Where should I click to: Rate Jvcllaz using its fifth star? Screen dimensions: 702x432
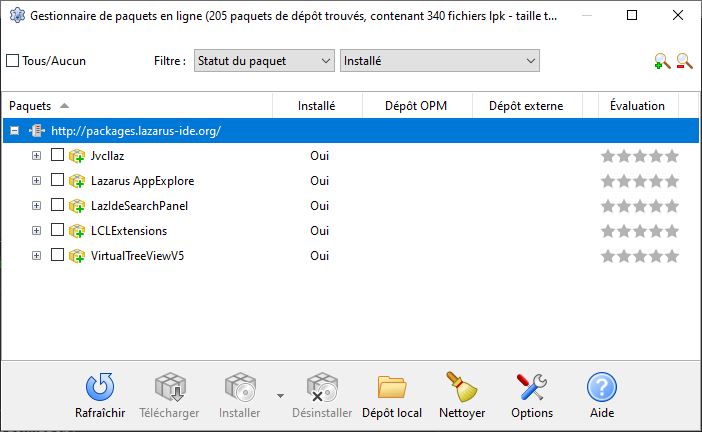pos(672,156)
